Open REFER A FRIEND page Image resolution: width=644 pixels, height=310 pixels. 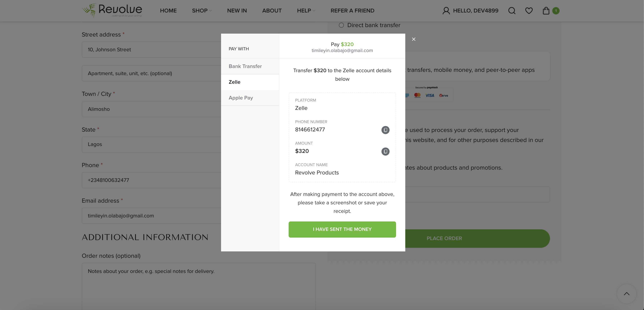352,11
